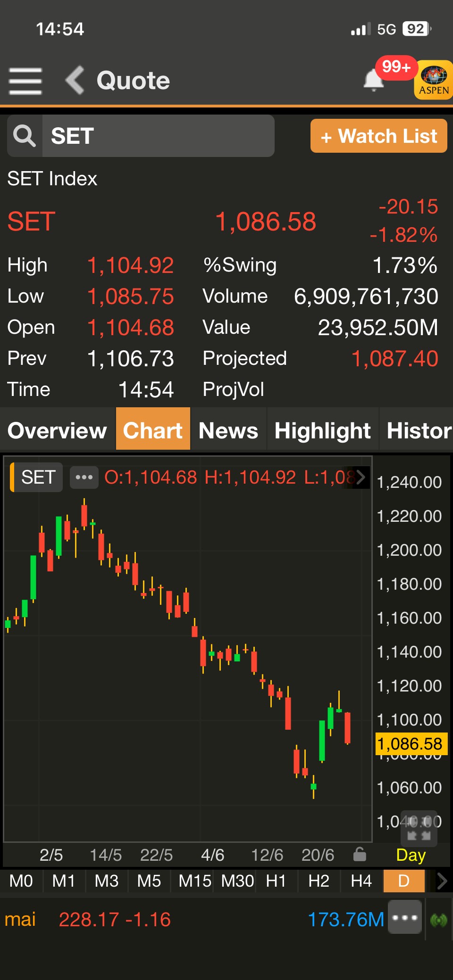Tap the Volume value 6,909,761,730
The image size is (453, 980).
(366, 296)
